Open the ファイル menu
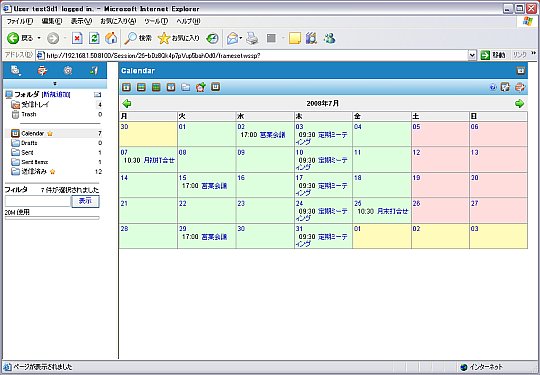 20,21
